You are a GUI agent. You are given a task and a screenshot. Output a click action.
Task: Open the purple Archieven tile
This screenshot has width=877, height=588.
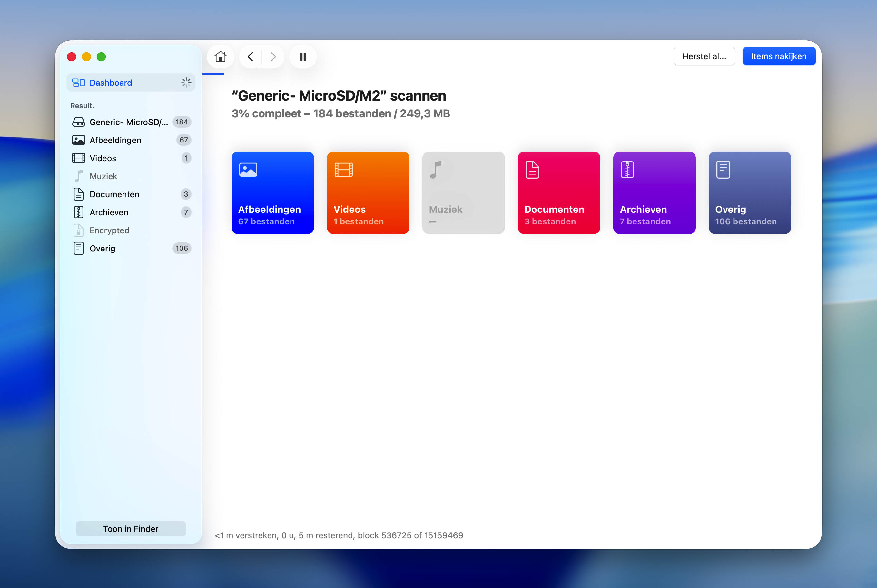654,193
